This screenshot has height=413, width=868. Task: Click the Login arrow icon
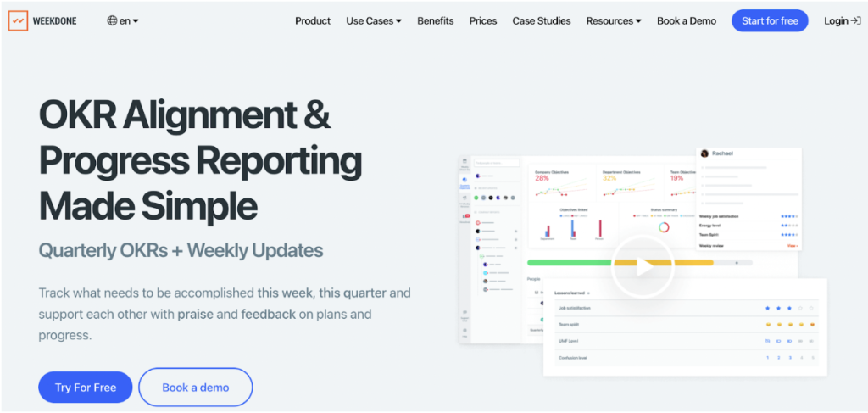click(855, 20)
